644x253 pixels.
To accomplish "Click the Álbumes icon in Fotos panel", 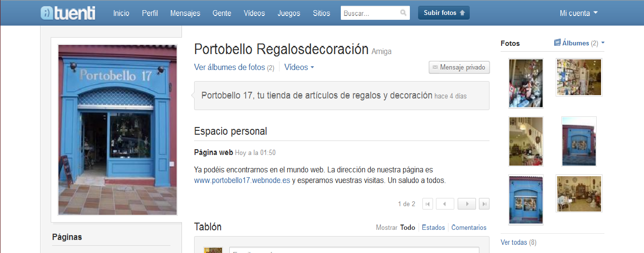I will click(557, 43).
